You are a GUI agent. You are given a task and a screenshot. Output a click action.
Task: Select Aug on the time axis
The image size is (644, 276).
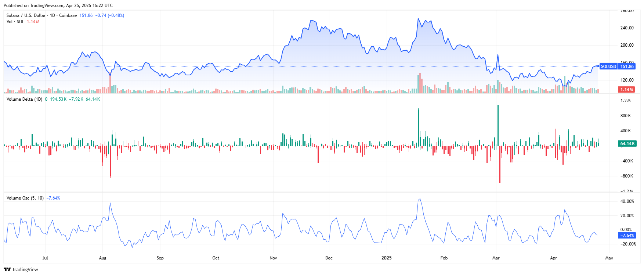102,258
